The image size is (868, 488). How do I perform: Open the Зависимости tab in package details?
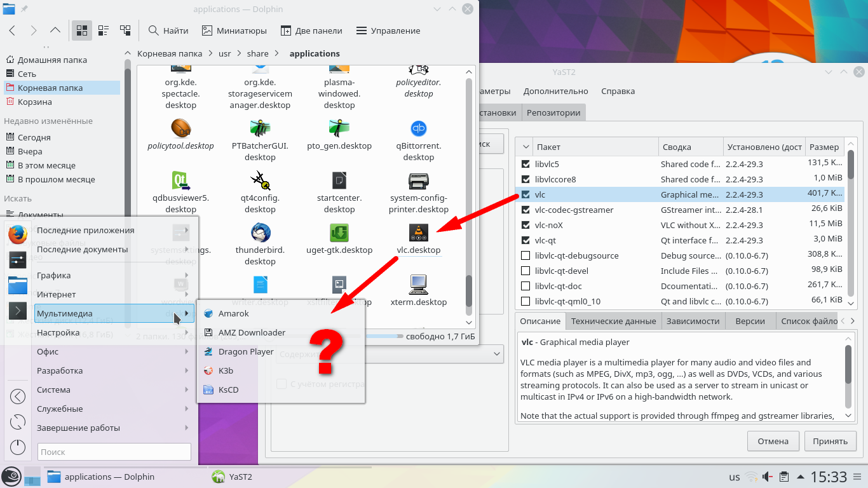click(693, 321)
